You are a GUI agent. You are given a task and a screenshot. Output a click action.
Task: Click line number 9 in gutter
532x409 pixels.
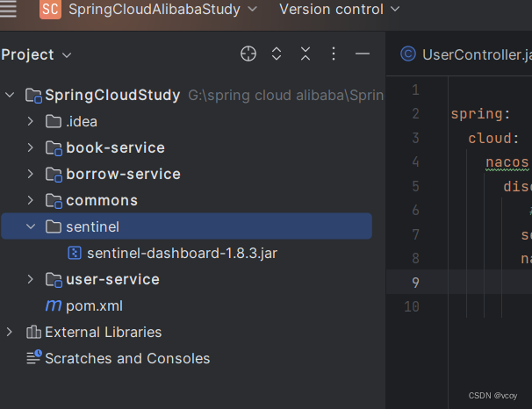tap(415, 282)
